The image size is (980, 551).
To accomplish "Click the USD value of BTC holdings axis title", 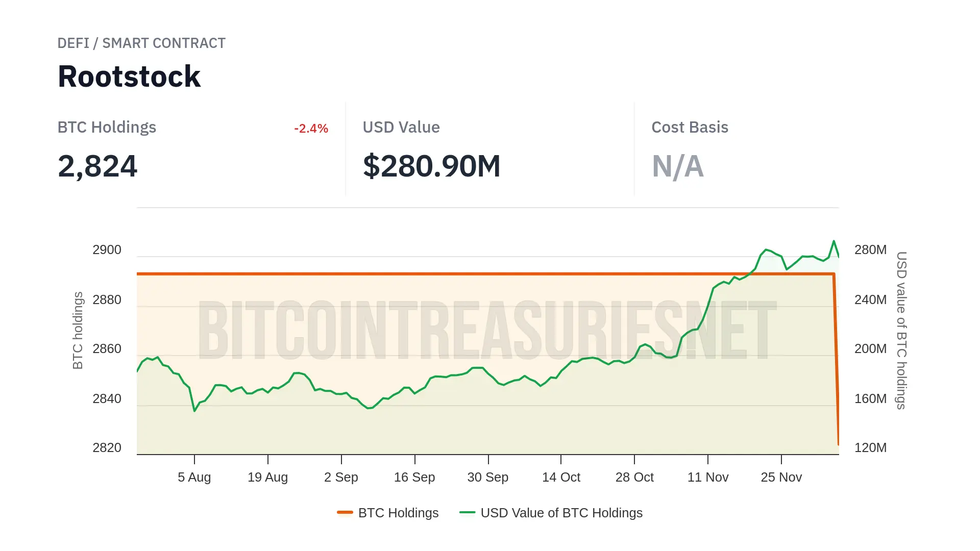I will 901,331.
